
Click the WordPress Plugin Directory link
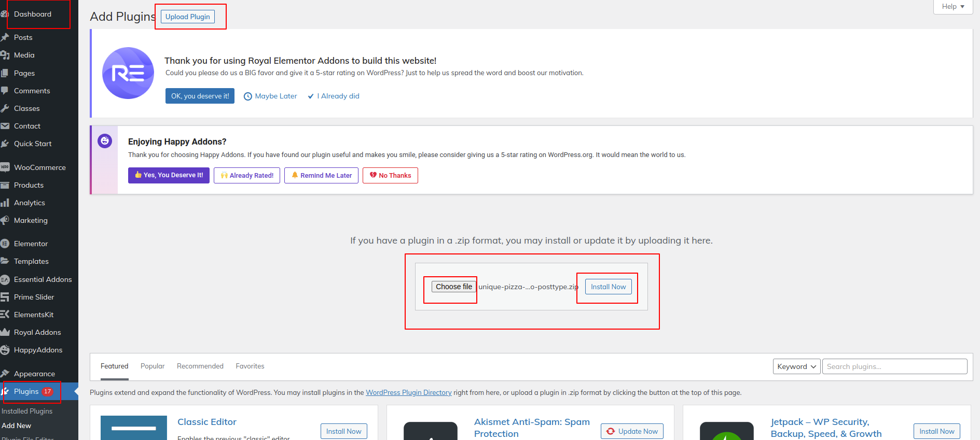(x=409, y=392)
